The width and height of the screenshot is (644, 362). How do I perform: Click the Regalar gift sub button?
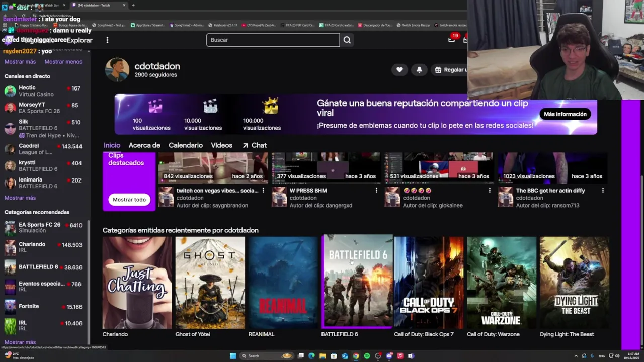(x=450, y=70)
